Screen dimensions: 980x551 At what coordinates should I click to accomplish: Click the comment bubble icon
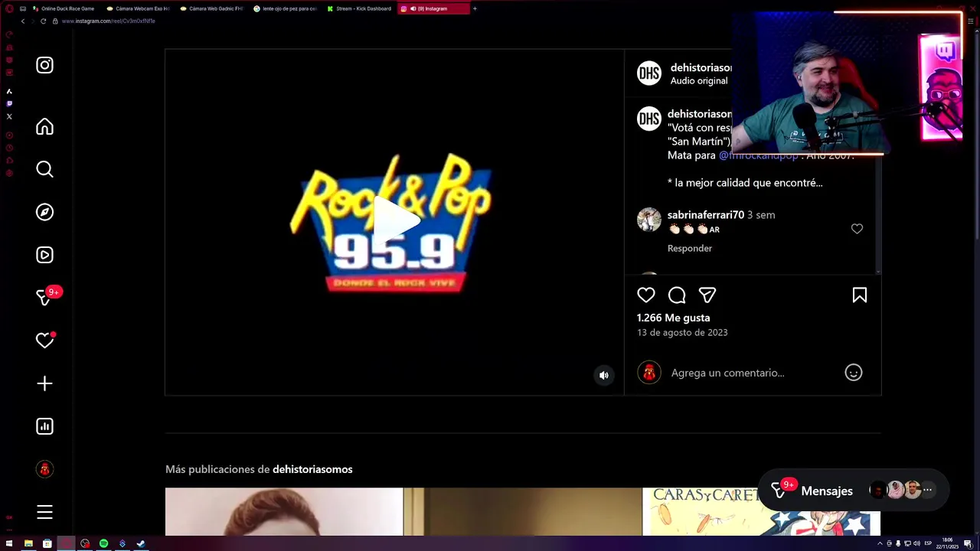tap(677, 295)
